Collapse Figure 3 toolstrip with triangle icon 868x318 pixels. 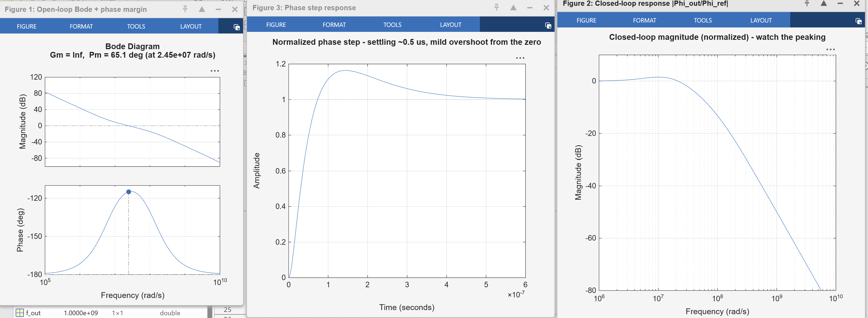pos(513,7)
